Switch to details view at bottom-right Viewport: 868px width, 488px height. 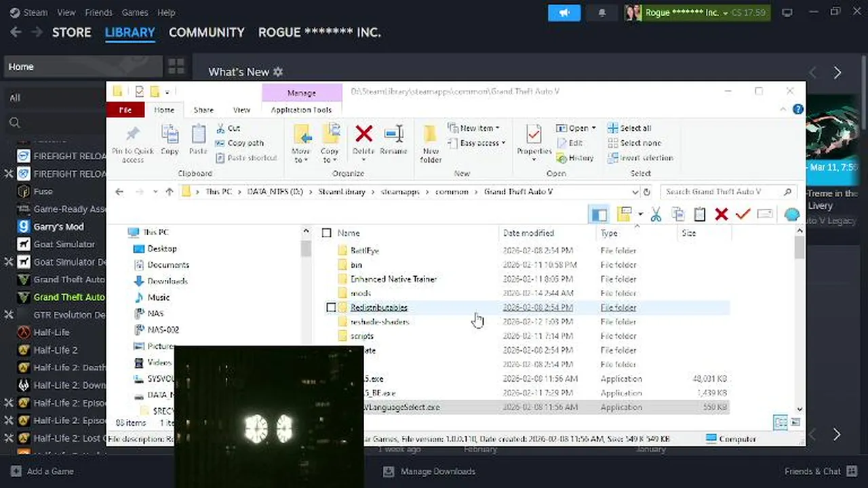781,422
